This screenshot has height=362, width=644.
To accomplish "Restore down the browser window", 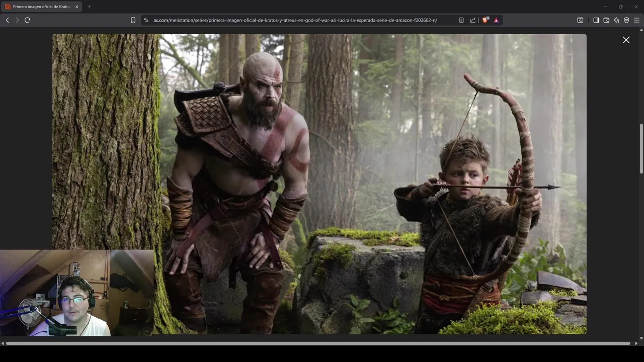I will [620, 7].
